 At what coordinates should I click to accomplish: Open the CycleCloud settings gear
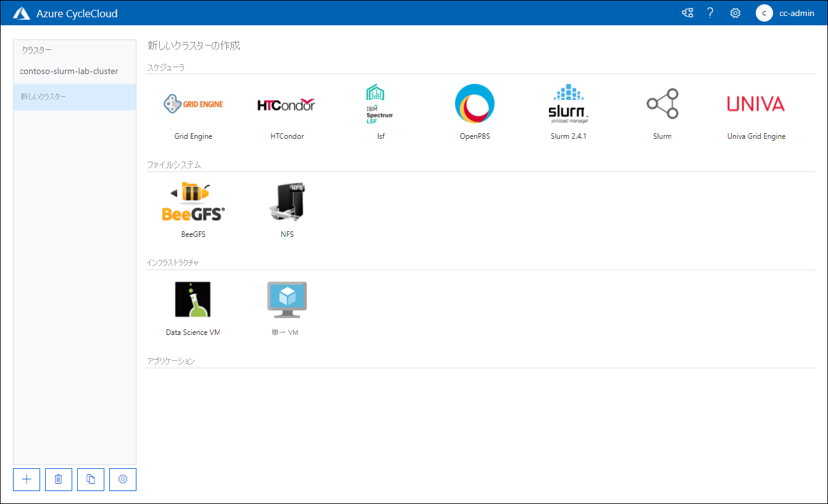coord(735,12)
